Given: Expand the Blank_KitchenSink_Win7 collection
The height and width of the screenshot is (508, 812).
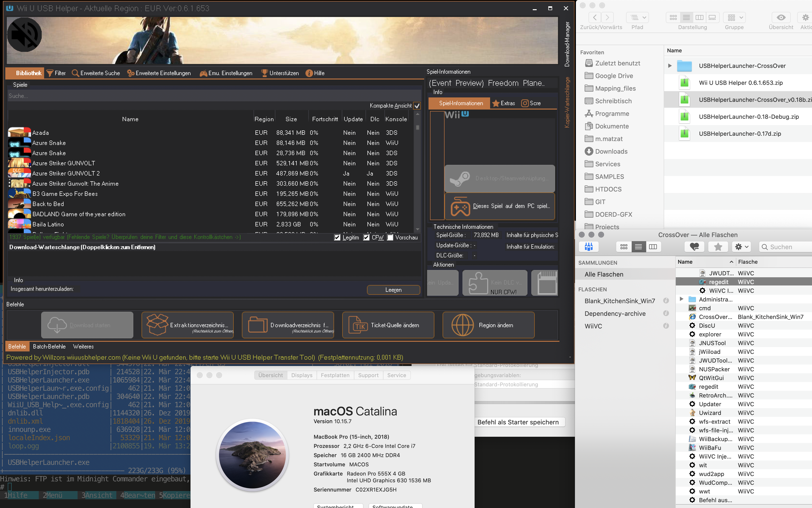Looking at the screenshot, I should click(620, 301).
